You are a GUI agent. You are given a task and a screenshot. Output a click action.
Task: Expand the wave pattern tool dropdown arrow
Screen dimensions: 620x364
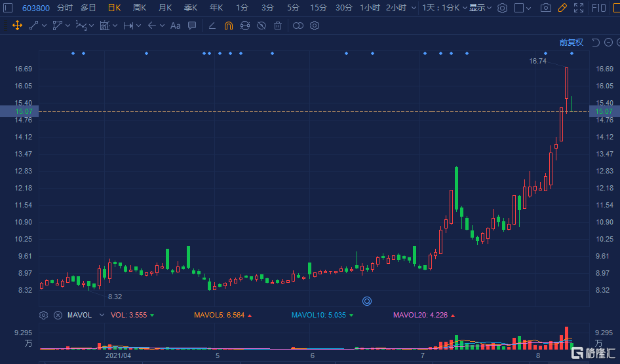point(91,26)
